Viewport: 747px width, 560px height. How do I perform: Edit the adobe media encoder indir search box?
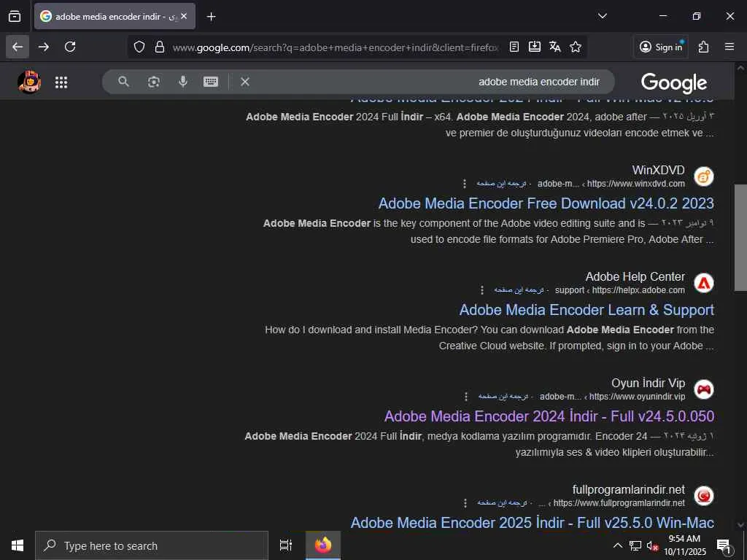539,82
